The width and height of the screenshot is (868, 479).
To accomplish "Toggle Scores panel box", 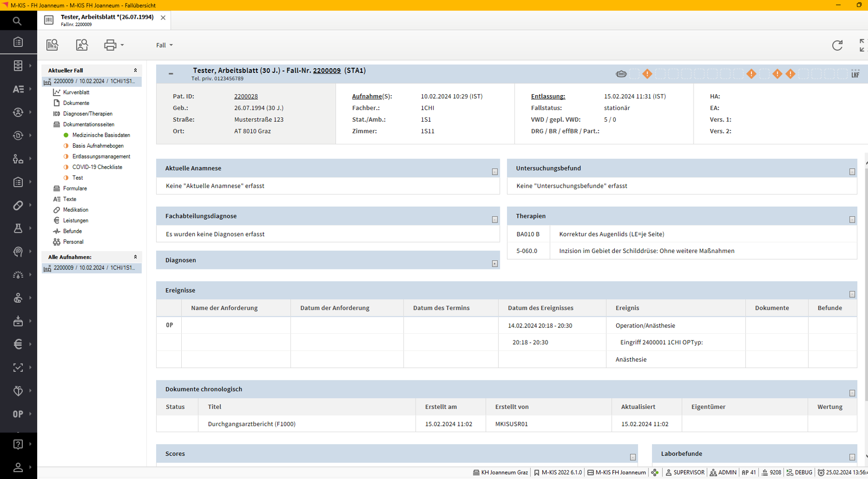I will click(633, 457).
